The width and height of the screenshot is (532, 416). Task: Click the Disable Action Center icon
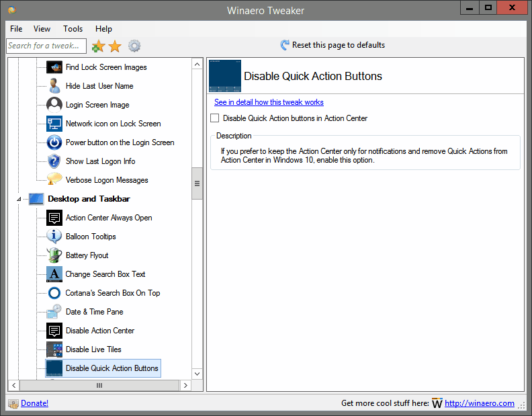click(x=54, y=331)
